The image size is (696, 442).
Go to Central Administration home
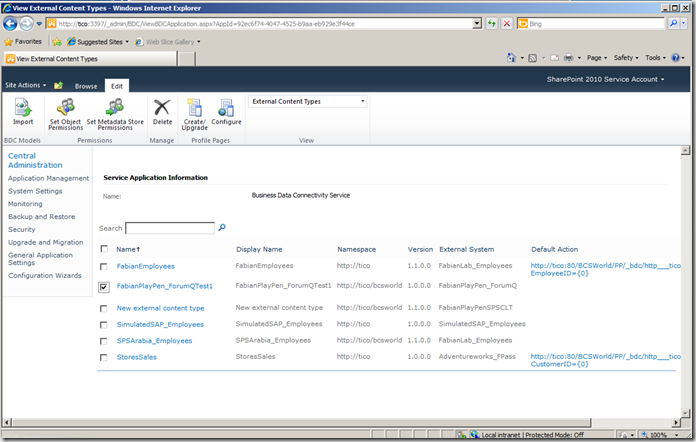(35, 160)
